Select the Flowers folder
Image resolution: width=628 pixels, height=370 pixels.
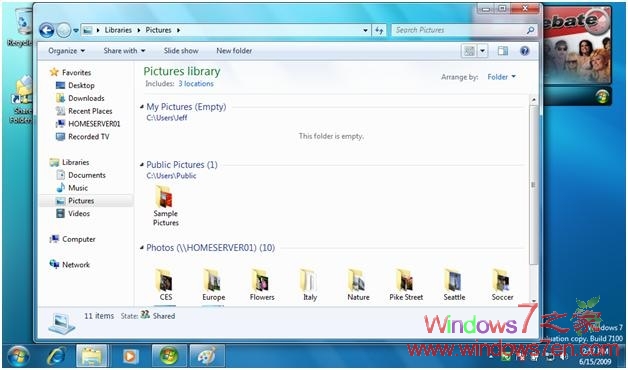point(262,285)
